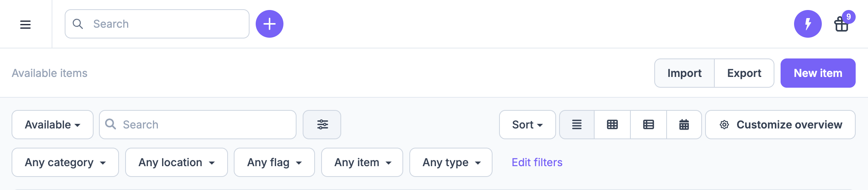Open the hamburger navigation menu
The width and height of the screenshot is (868, 190).
tap(25, 25)
